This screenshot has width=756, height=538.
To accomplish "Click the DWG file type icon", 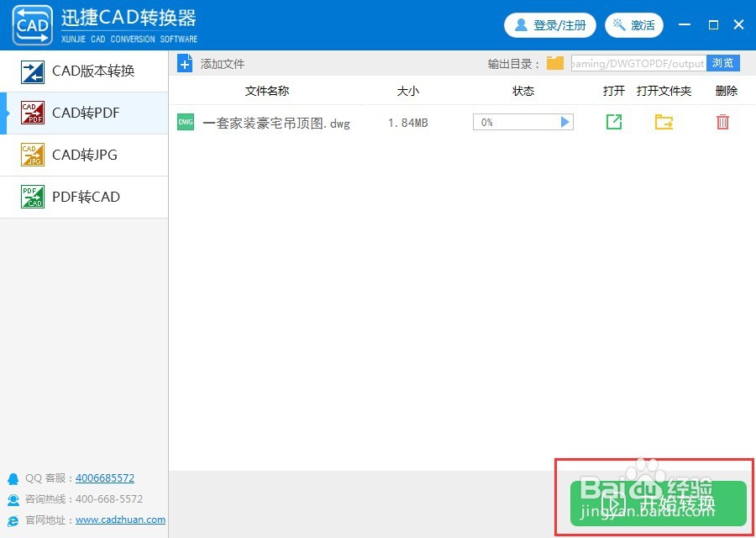I will pos(185,122).
